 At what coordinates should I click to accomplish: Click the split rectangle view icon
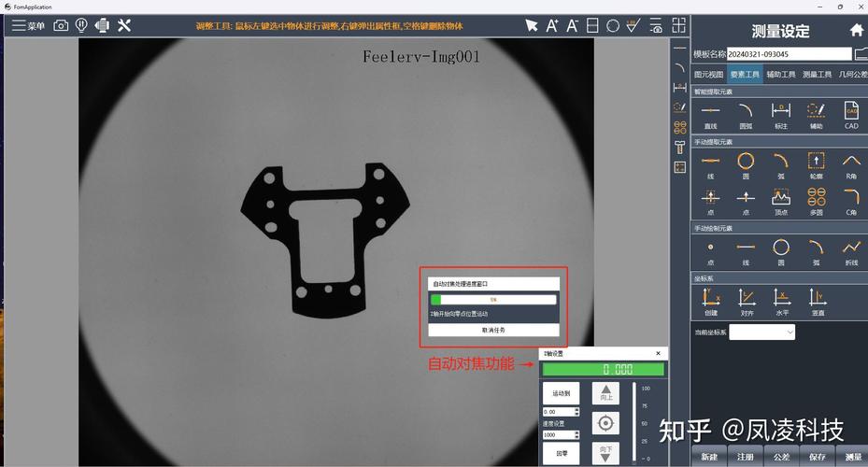click(x=592, y=25)
